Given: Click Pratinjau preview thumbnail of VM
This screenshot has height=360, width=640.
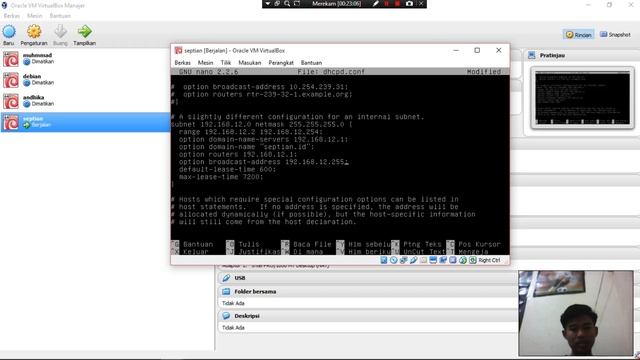Looking at the screenshot, I should click(582, 98).
